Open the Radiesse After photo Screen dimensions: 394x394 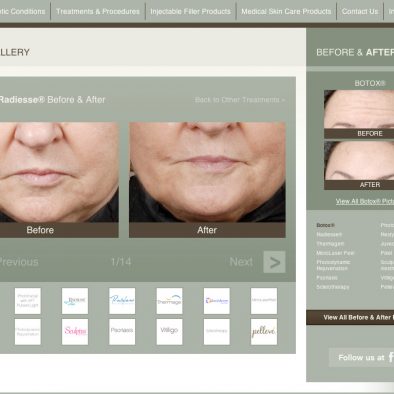(207, 180)
